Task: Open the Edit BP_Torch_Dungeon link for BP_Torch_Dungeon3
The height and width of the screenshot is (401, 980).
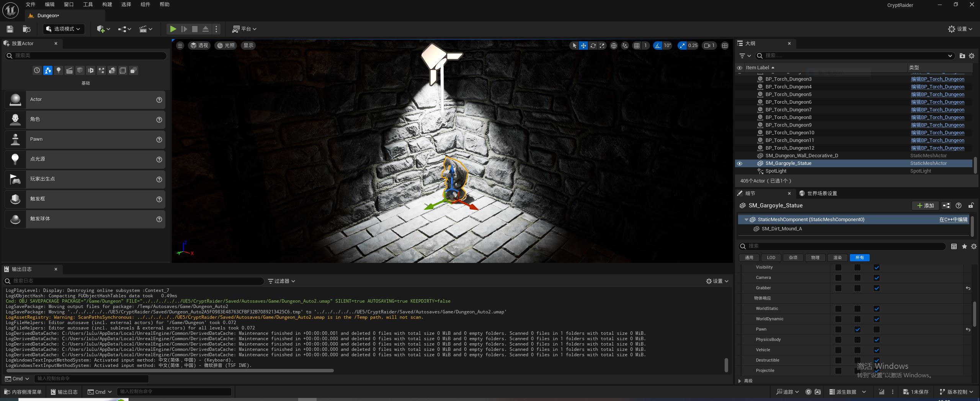Action: [938, 79]
